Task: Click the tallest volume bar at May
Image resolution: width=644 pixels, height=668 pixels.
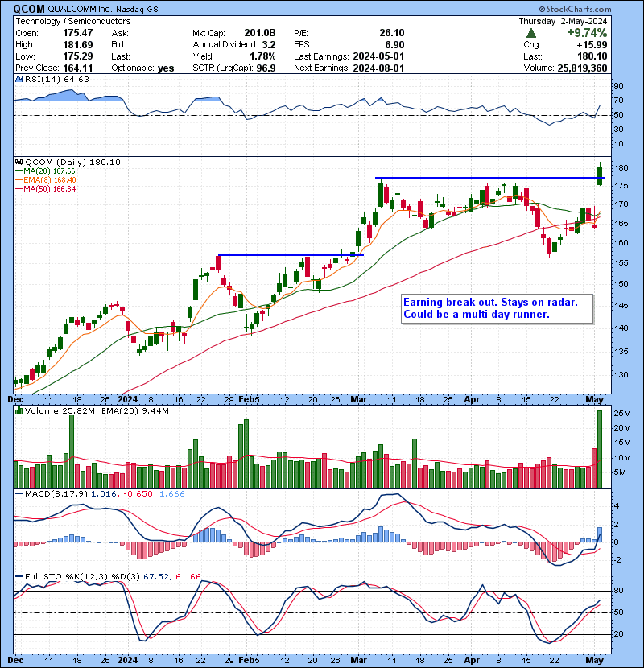Action: [600, 449]
